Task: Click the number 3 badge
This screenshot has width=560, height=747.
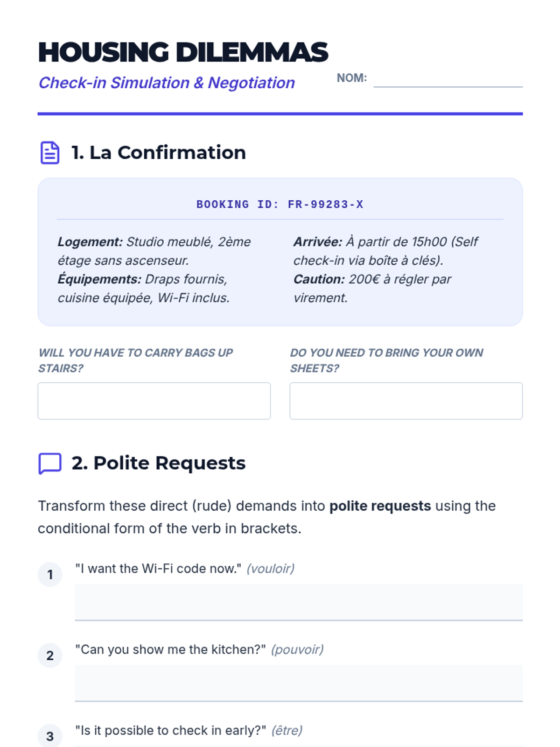Action: 50,736
